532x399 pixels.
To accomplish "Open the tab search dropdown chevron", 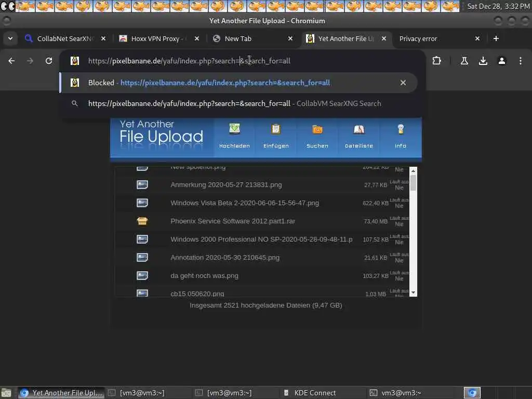I will (10, 38).
